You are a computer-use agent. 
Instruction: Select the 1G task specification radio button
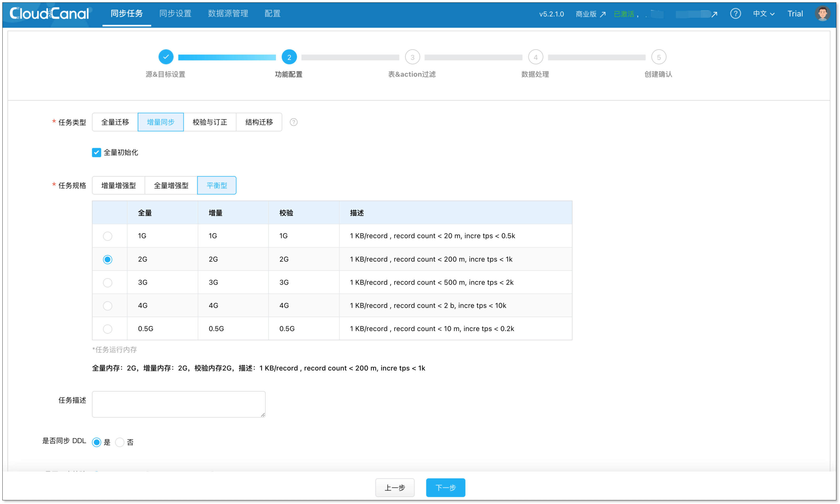[108, 236]
